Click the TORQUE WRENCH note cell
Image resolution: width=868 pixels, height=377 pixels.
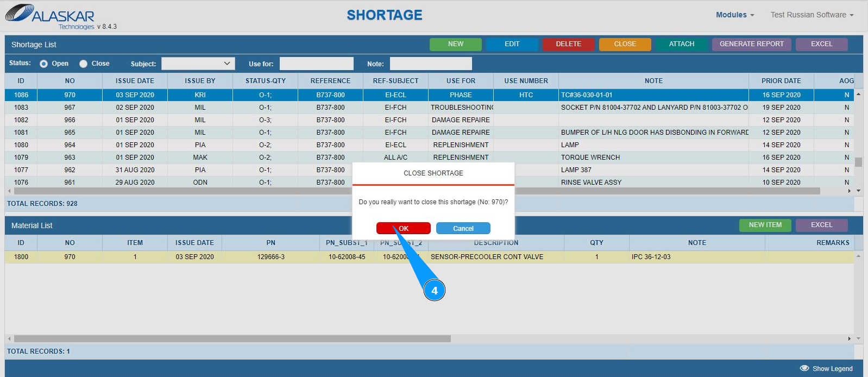(653, 158)
